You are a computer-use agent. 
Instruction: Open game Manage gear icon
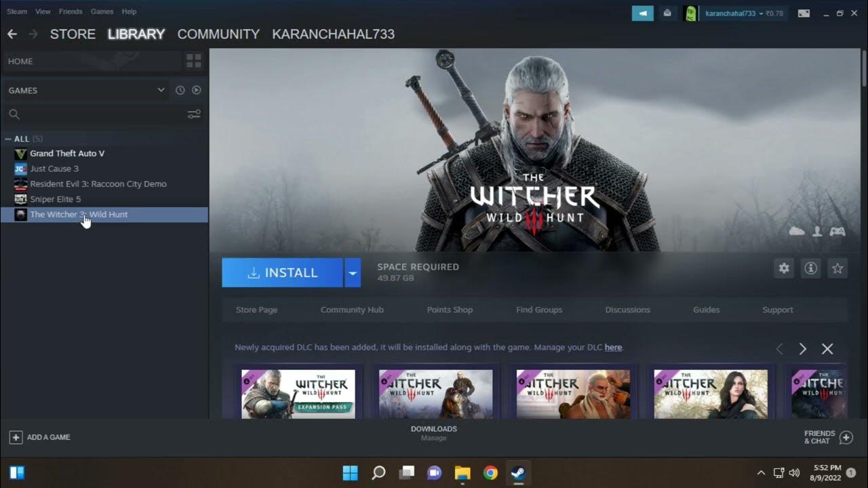tap(784, 268)
